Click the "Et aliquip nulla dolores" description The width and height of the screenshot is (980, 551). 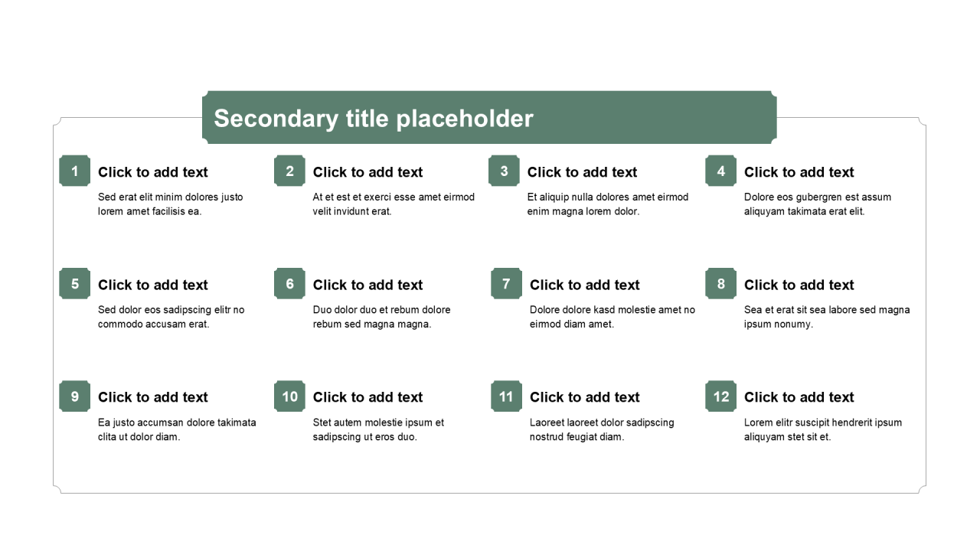(608, 204)
